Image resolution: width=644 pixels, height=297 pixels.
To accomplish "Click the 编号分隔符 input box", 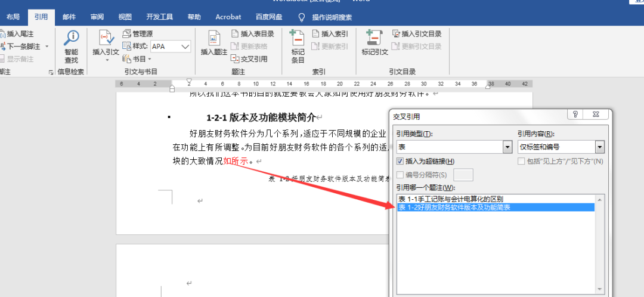I will click(x=463, y=175).
